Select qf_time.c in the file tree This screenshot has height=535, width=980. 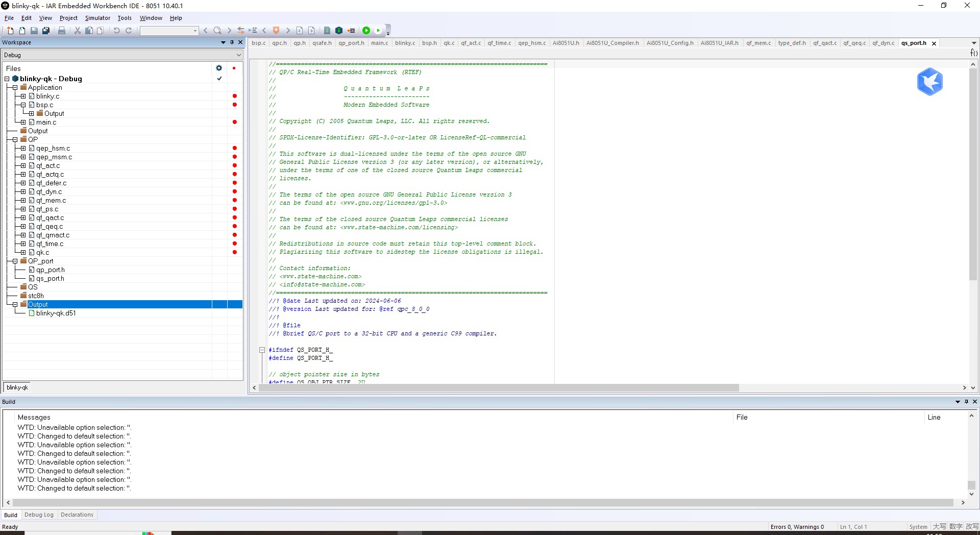tap(50, 244)
